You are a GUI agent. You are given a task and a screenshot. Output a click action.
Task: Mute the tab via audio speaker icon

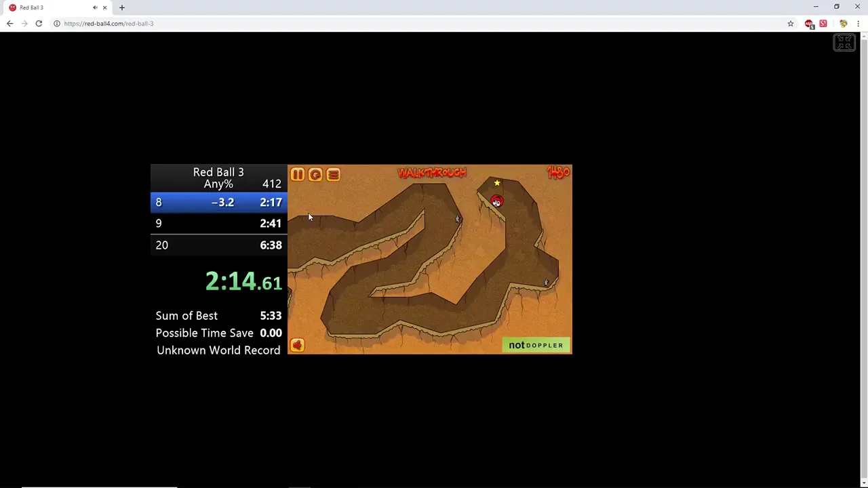pos(95,7)
